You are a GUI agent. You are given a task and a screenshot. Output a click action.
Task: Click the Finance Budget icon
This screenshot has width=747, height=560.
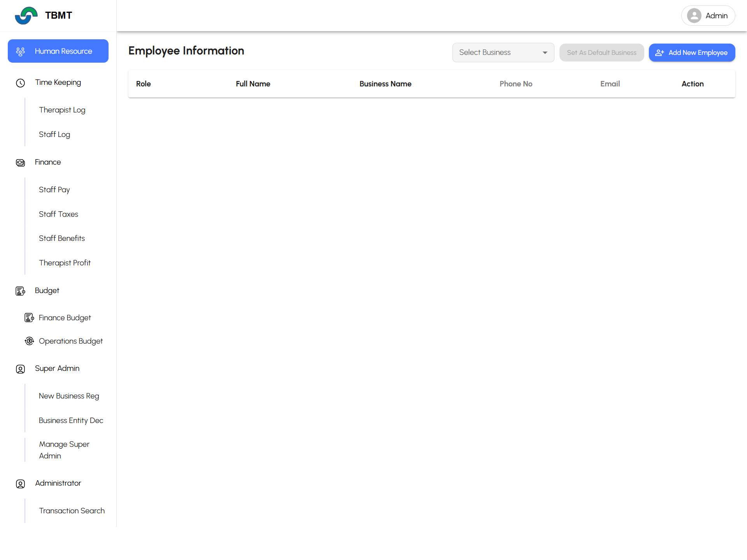[x=29, y=318]
